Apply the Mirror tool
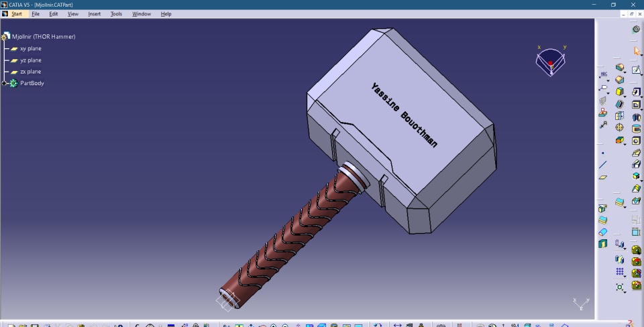This screenshot has height=327, width=644. point(619,259)
